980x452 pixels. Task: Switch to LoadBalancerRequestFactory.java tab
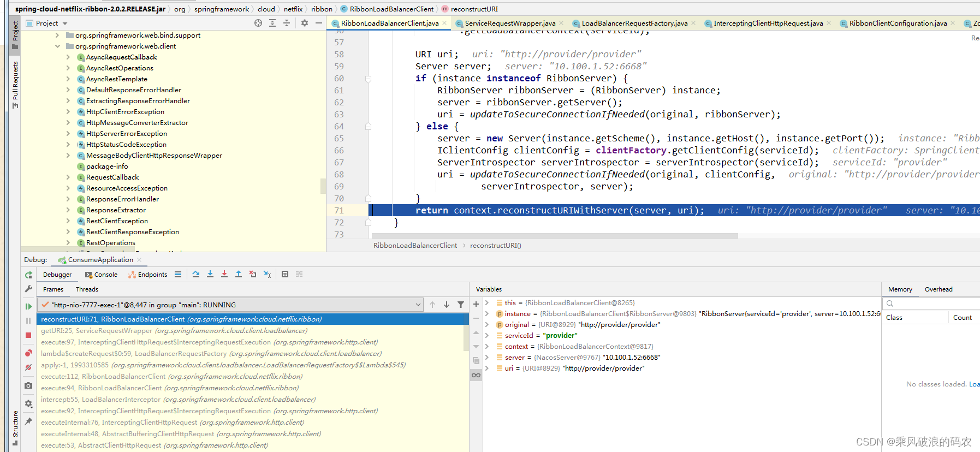click(x=634, y=23)
